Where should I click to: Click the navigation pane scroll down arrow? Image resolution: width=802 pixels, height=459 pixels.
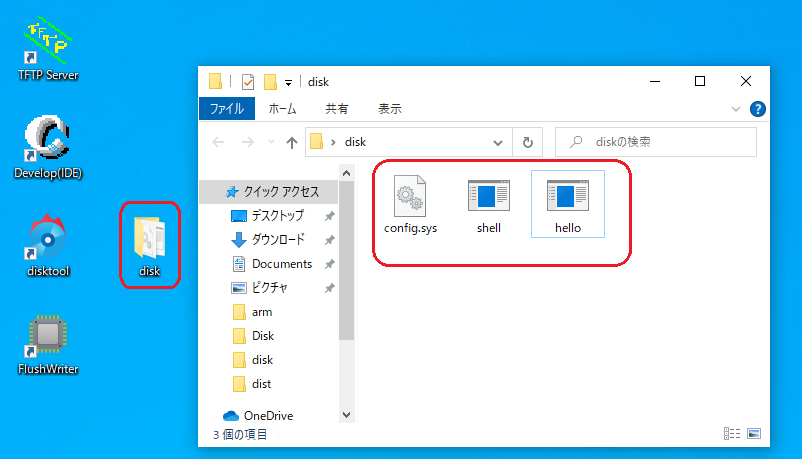click(x=346, y=415)
